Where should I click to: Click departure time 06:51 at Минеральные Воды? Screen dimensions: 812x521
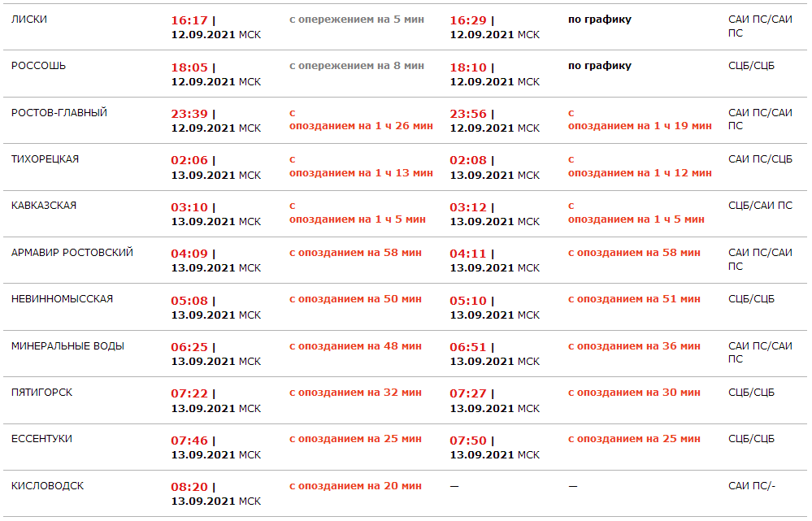tap(469, 347)
